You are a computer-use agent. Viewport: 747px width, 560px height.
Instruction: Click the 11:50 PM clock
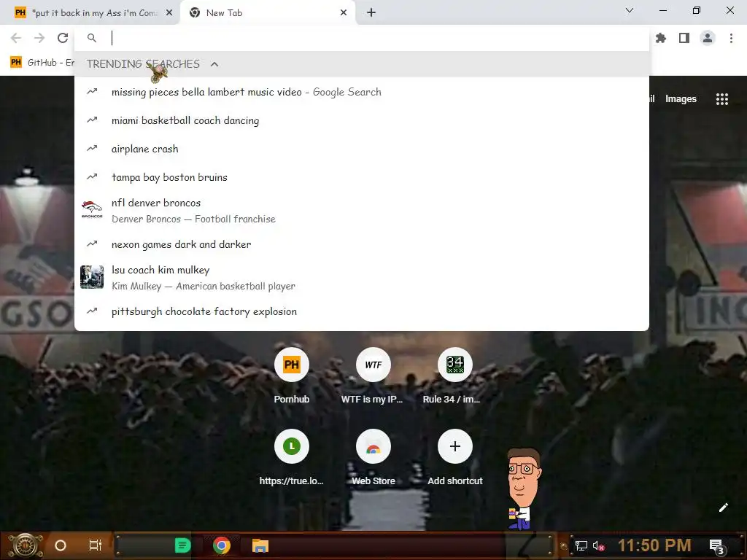(654, 545)
